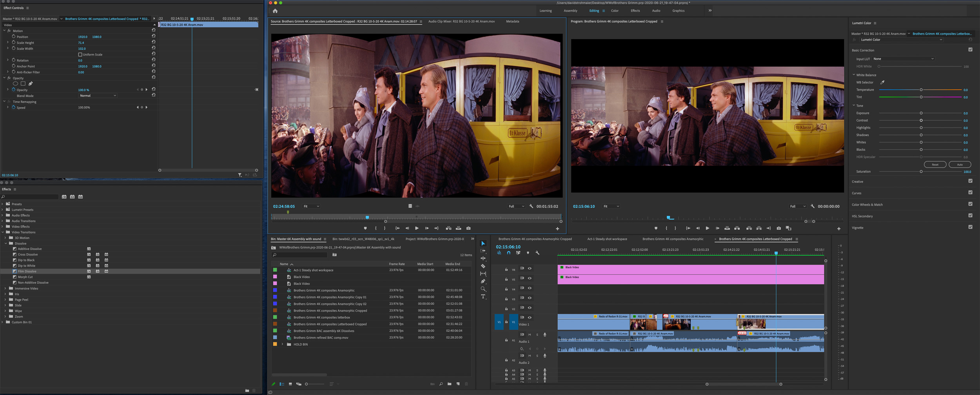
Task: Switch to the Graphics workspace
Action: point(678,11)
